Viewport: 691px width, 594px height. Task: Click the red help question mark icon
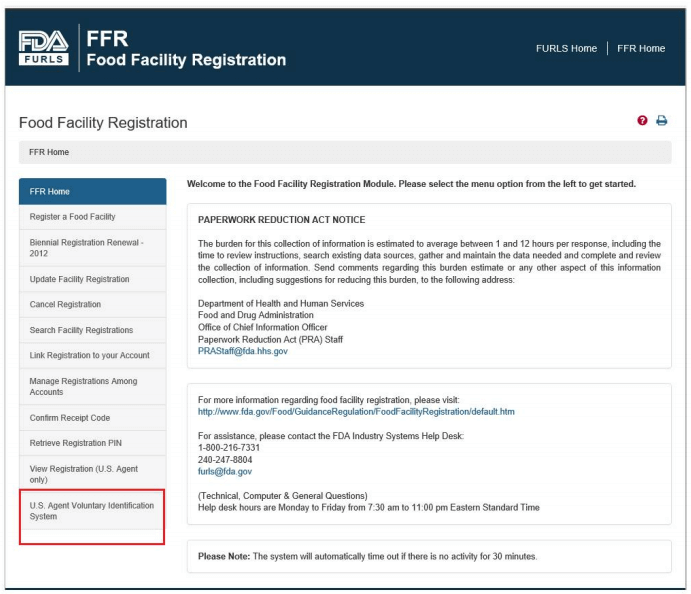click(x=642, y=120)
